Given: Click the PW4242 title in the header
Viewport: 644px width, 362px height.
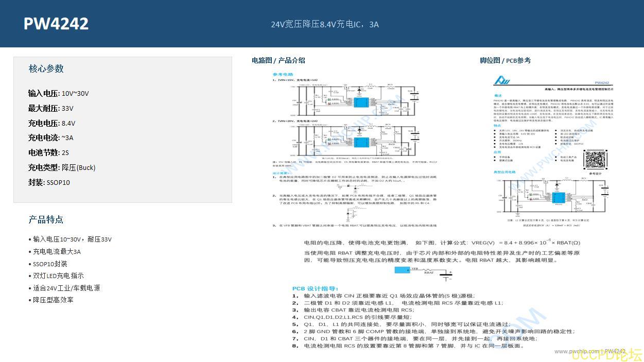Looking at the screenshot, I should coord(56,24).
